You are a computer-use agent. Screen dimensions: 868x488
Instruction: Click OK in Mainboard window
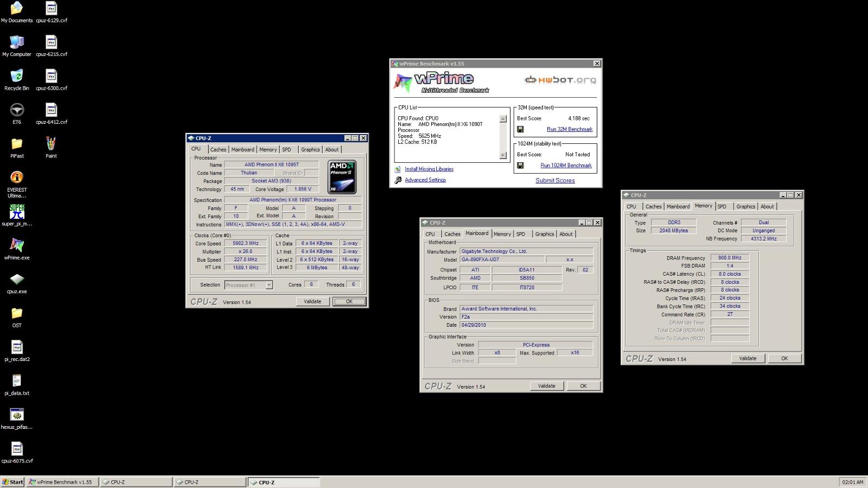(x=583, y=386)
